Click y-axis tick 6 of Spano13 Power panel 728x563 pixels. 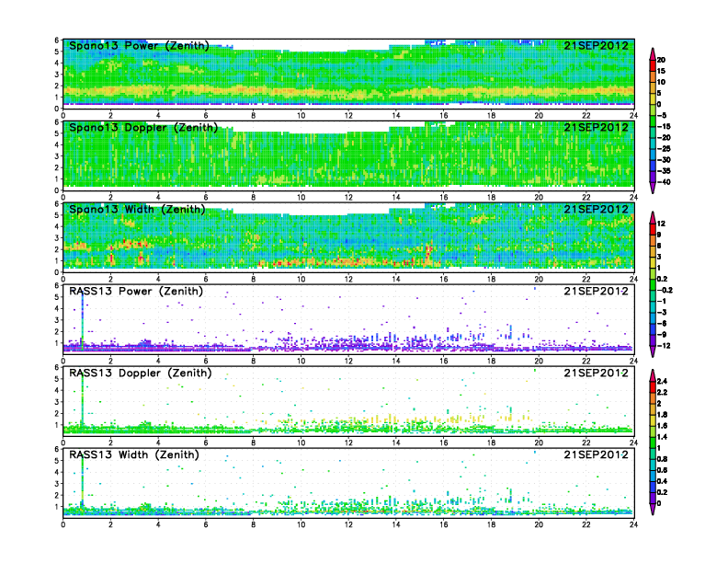tap(57, 40)
